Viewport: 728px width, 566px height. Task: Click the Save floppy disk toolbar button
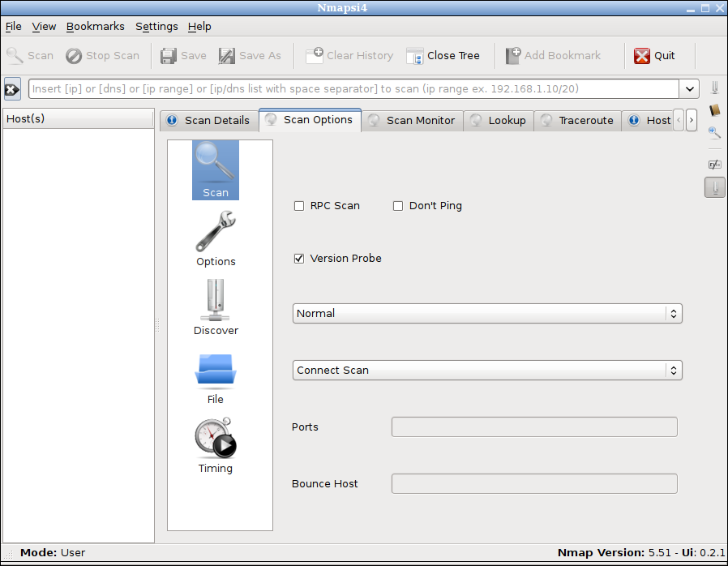pyautogui.click(x=183, y=56)
